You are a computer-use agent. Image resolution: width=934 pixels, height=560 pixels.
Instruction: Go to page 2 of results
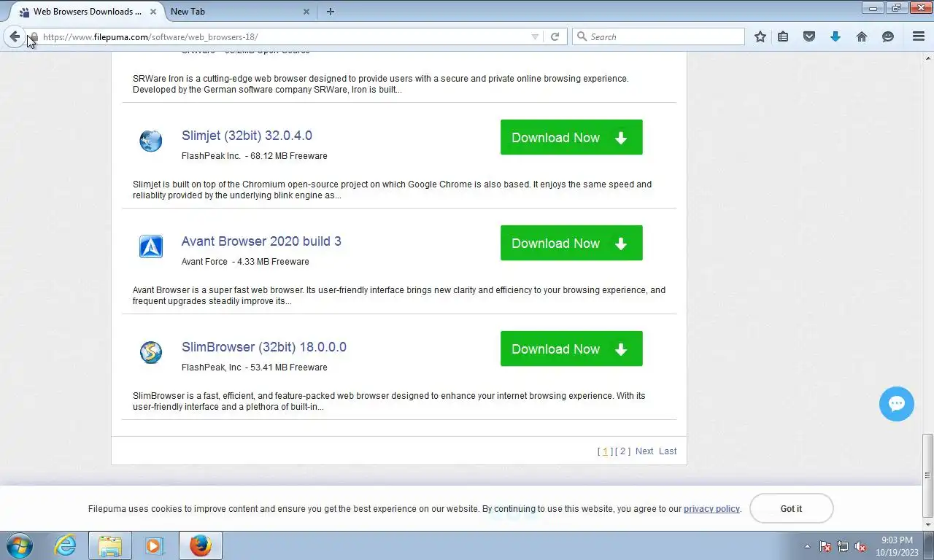point(622,451)
